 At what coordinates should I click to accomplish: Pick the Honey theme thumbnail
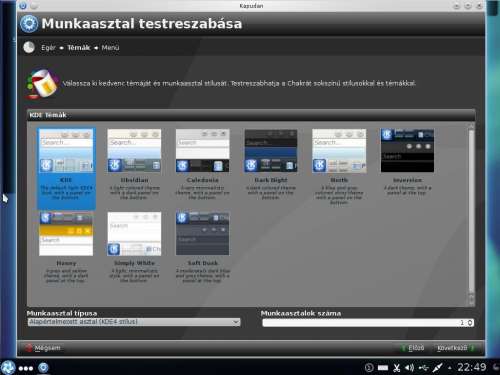pyautogui.click(x=66, y=234)
